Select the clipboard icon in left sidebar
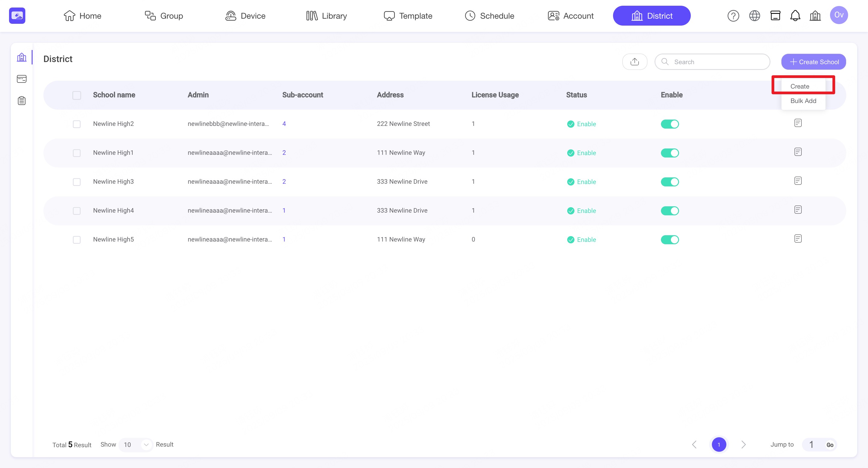This screenshot has width=868, height=468. pos(22,101)
